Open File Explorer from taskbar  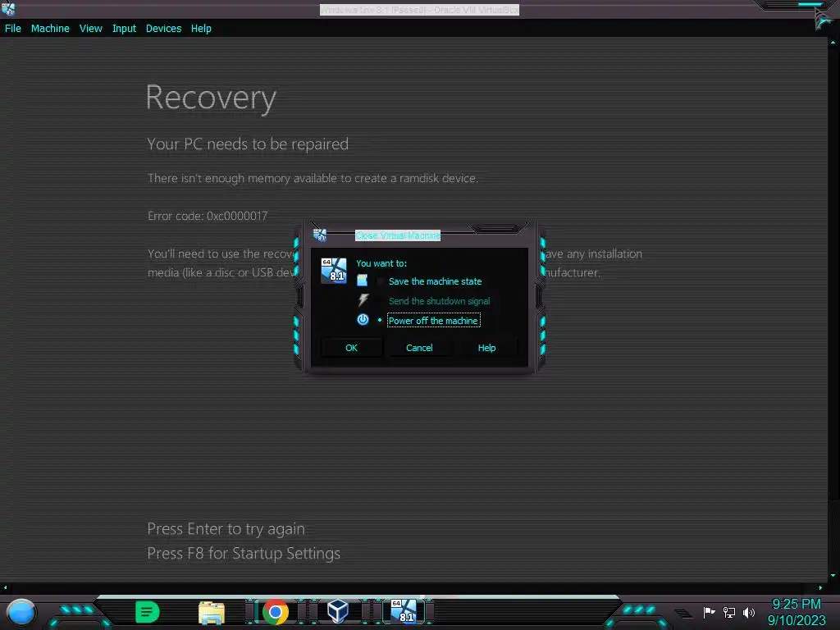tap(212, 612)
